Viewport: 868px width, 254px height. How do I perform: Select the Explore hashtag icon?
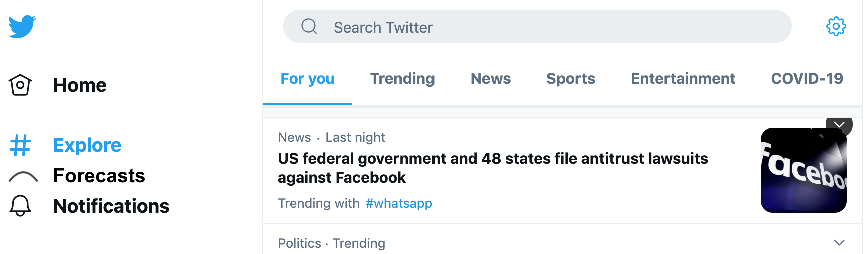[x=20, y=145]
